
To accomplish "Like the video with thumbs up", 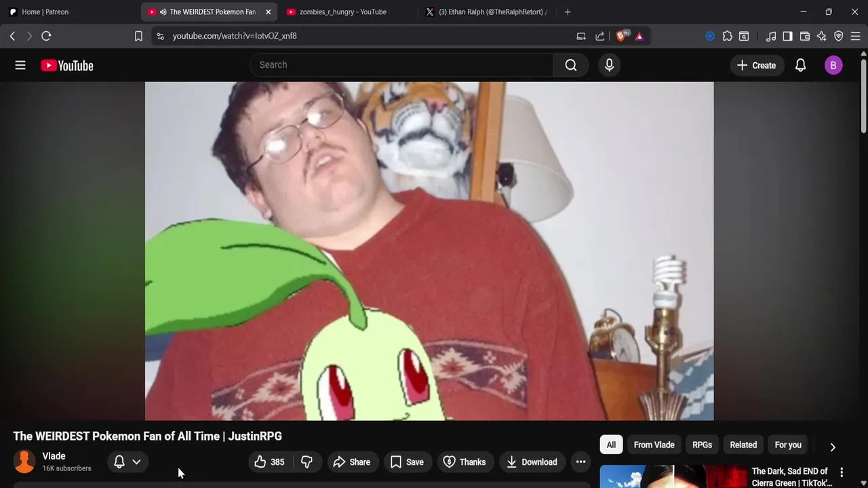I will [x=269, y=462].
